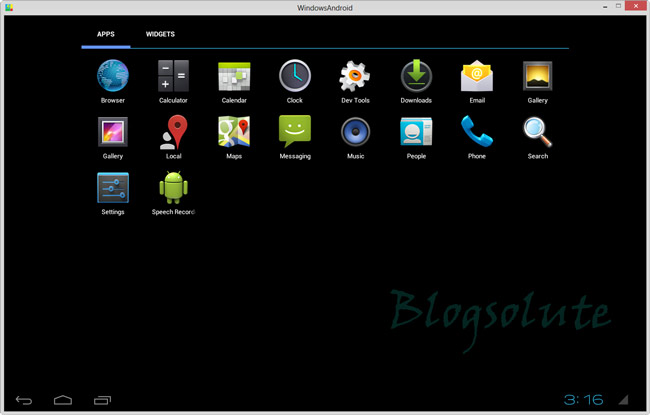
Task: Open the Gallery app above Settings
Action: tap(113, 137)
